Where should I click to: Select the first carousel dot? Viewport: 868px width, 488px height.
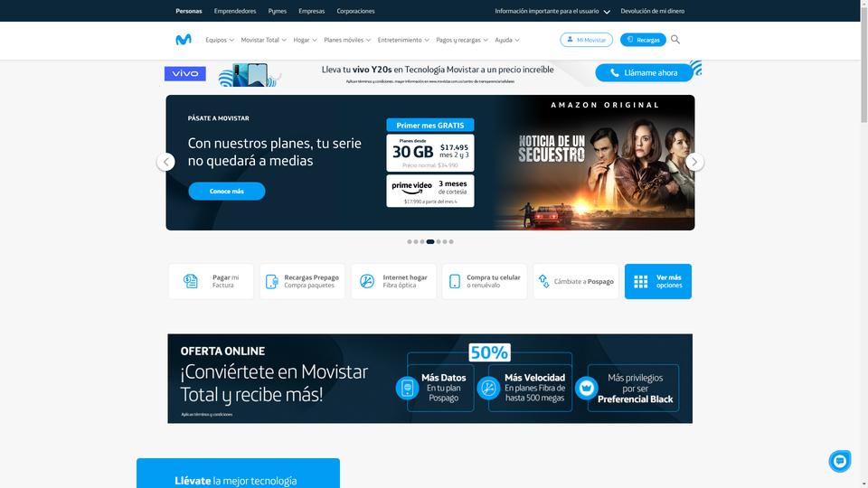[410, 242]
